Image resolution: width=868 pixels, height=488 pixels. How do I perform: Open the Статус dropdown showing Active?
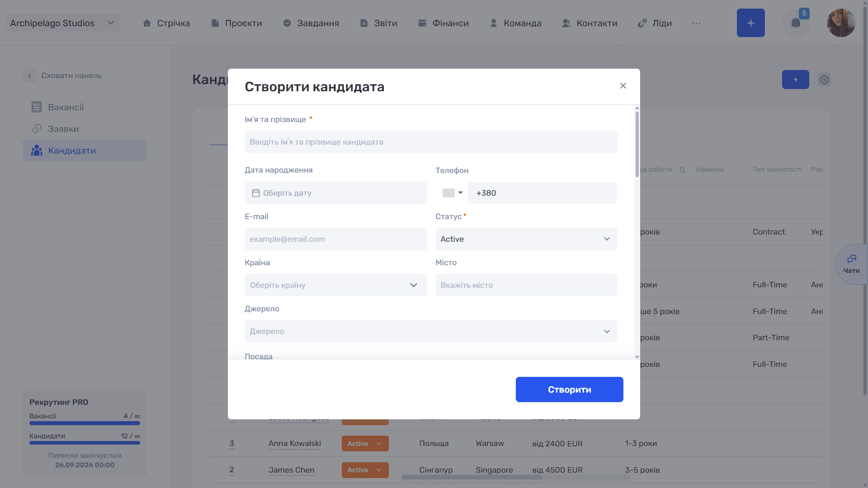[x=526, y=239]
